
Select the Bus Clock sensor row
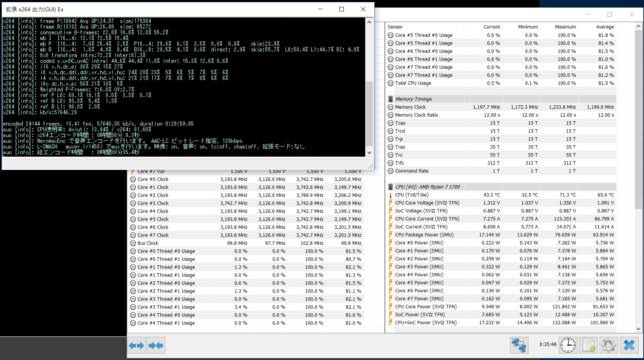(x=246, y=243)
